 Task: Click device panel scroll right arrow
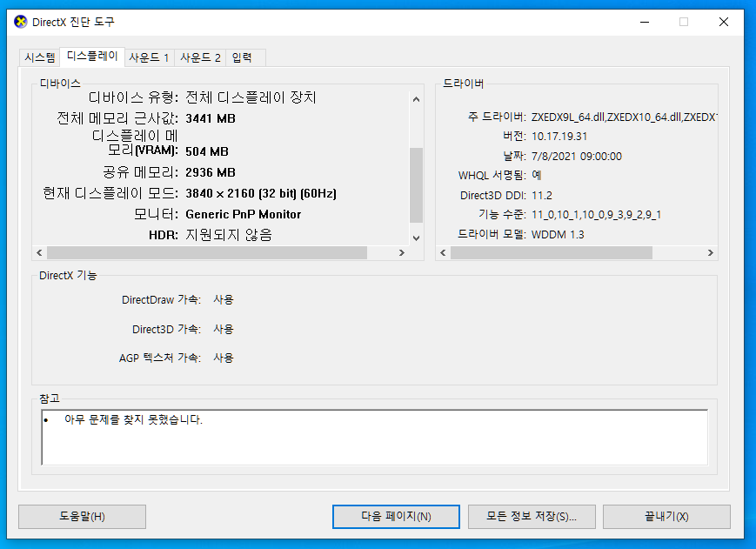click(402, 252)
